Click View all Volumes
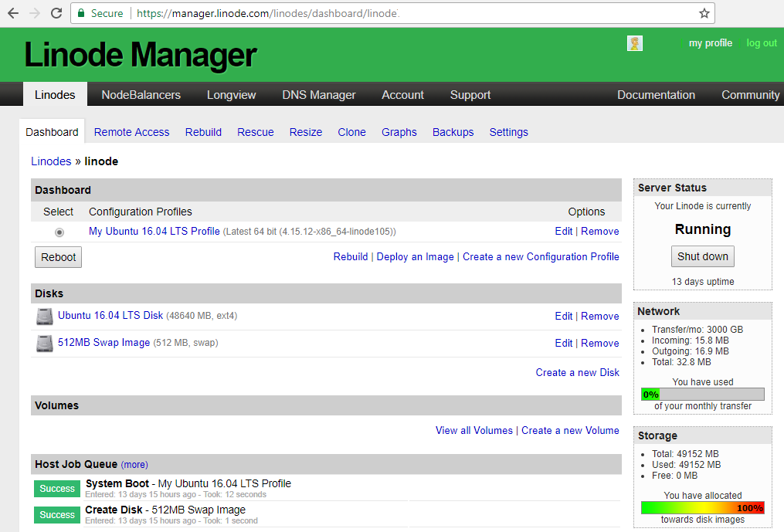Viewport: 784px width, 532px height. (474, 431)
